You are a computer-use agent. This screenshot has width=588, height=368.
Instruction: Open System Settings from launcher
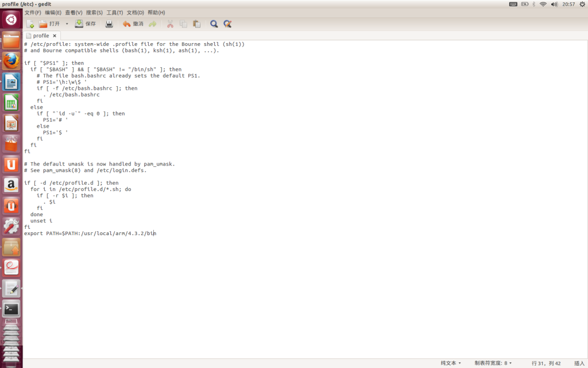click(11, 227)
